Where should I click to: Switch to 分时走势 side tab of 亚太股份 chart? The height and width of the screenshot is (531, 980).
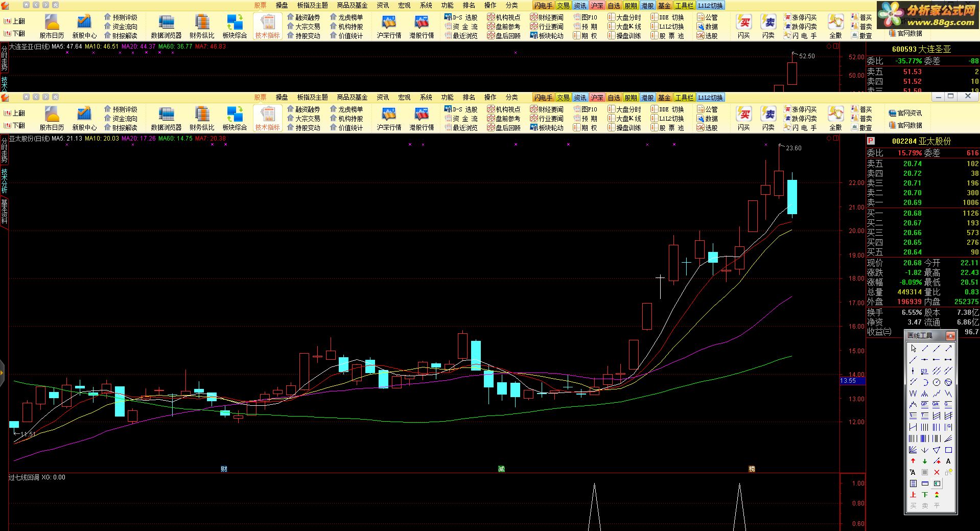coord(4,150)
